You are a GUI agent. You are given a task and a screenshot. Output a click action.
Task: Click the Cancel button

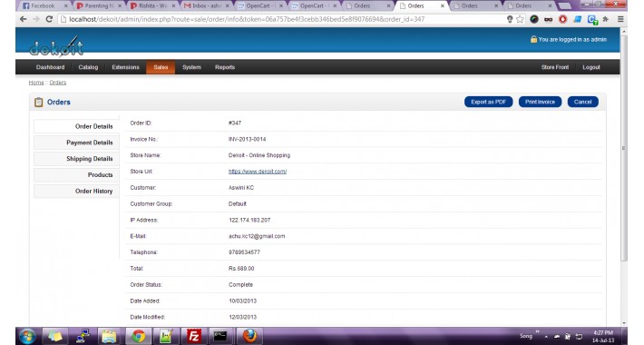583,102
